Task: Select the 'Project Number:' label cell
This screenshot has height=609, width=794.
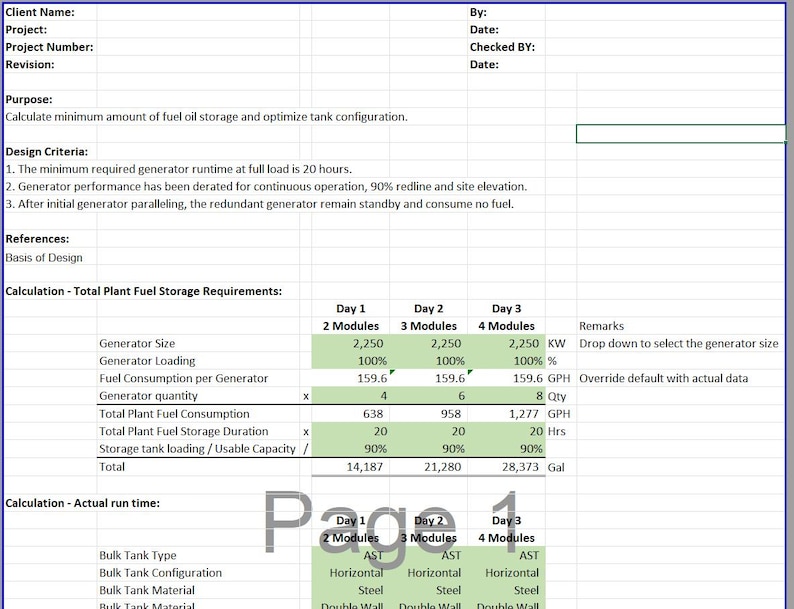Action: [x=50, y=47]
